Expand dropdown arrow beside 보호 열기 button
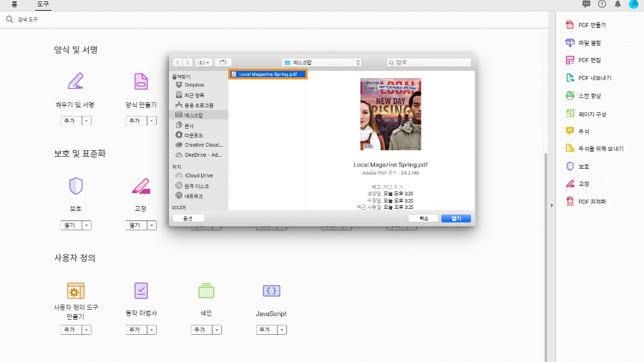 87,225
